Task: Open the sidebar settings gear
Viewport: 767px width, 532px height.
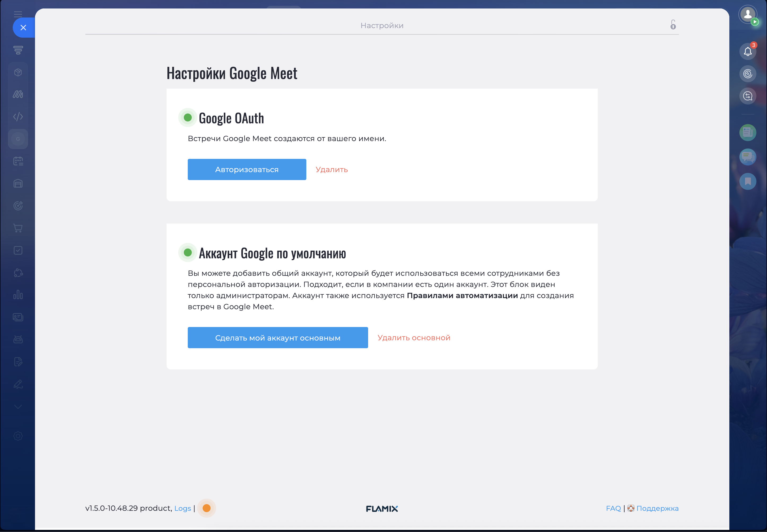Action: pos(18,436)
